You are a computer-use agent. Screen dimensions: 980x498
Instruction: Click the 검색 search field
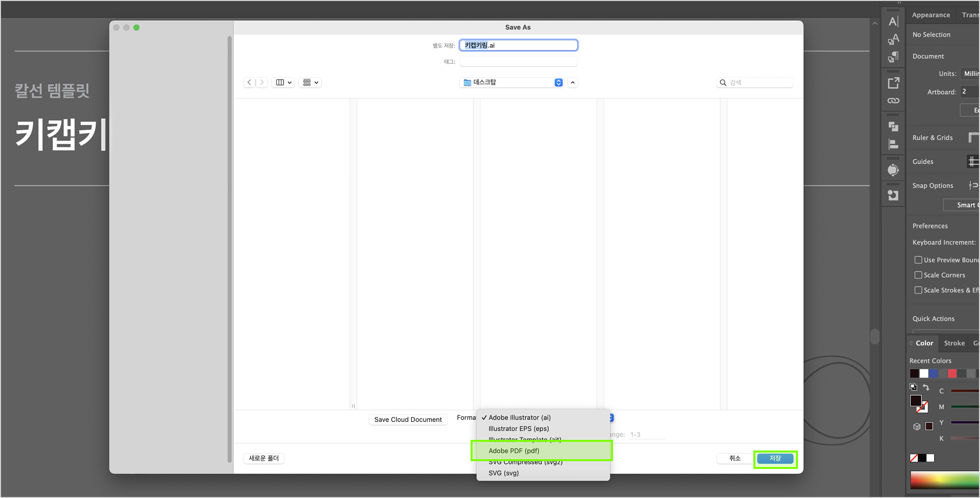(758, 83)
